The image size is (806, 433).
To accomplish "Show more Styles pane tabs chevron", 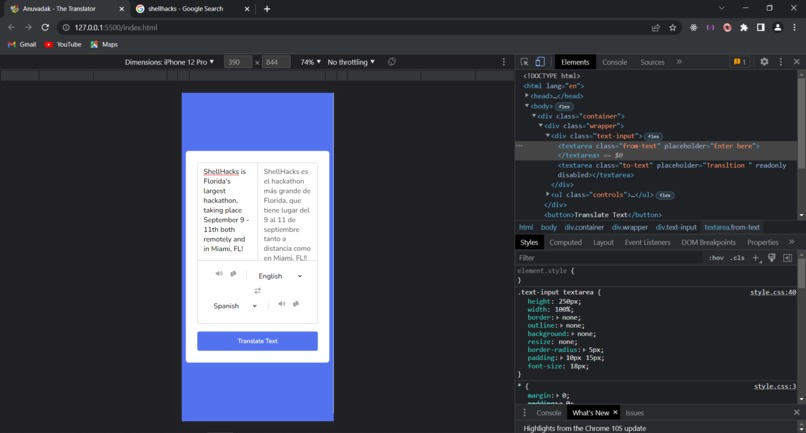I will pyautogui.click(x=792, y=242).
